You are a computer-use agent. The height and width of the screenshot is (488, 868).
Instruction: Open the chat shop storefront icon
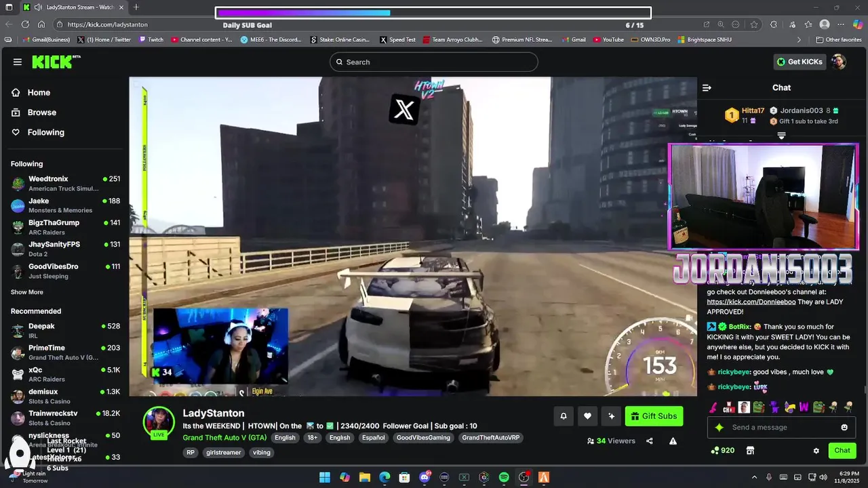[750, 450]
